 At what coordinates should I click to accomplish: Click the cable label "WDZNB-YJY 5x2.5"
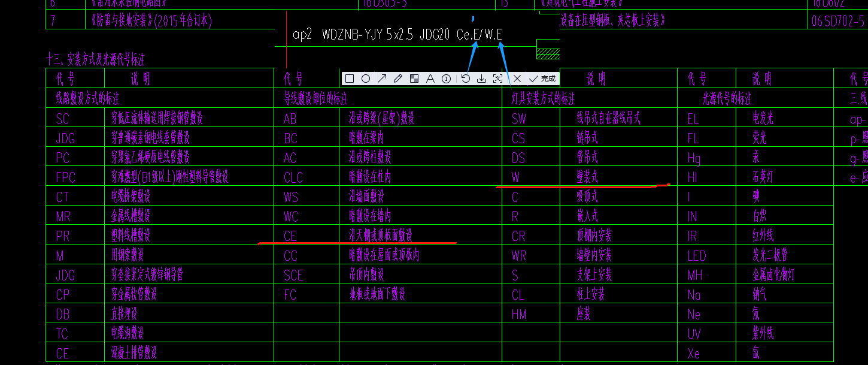click(x=368, y=35)
